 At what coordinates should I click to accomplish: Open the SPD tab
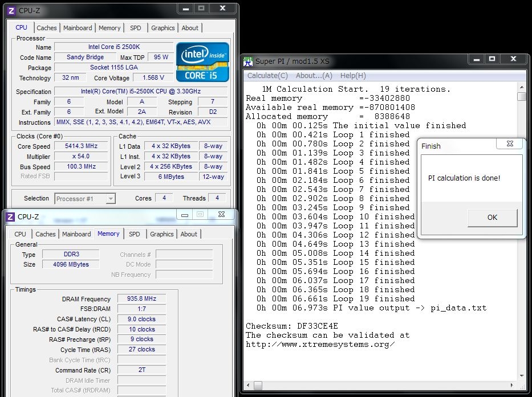tap(135, 27)
